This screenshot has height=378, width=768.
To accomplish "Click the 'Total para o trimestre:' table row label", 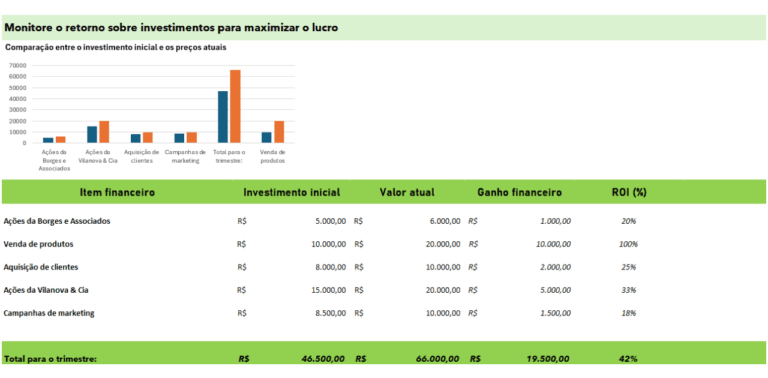I will 50,359.
